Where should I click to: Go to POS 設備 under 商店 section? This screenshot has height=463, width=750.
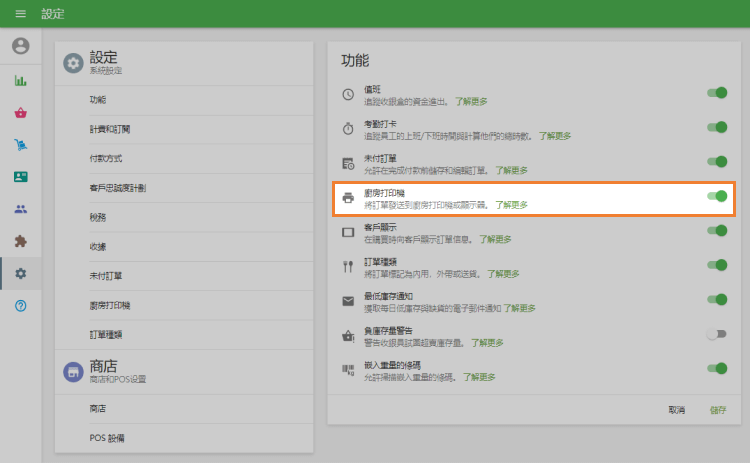tap(107, 438)
